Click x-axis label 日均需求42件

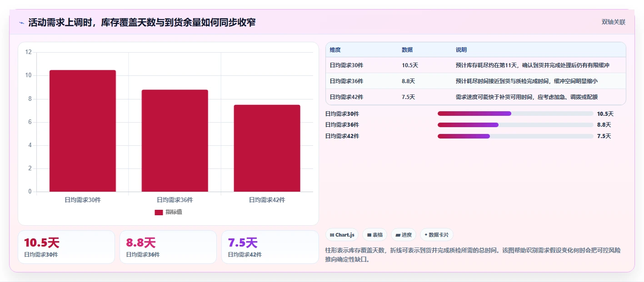click(267, 200)
